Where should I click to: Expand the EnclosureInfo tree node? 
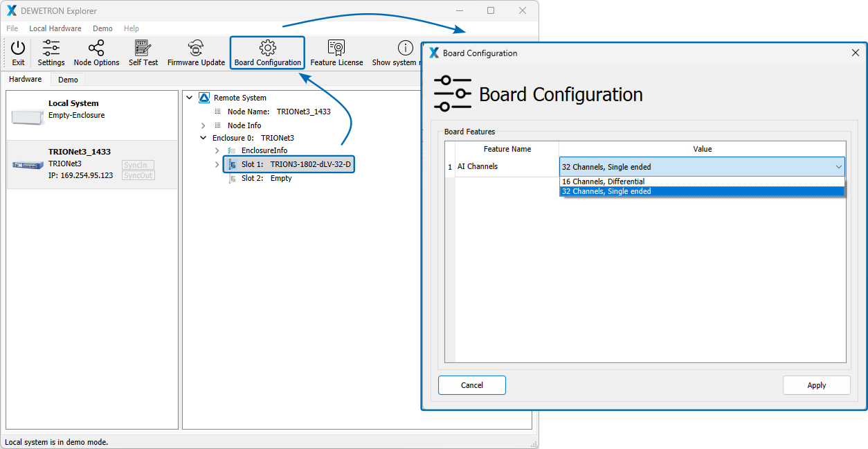(x=217, y=150)
